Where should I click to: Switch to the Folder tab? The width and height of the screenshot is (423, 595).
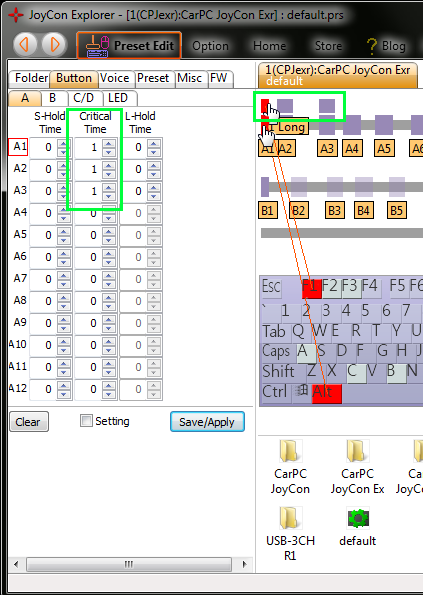(29, 78)
